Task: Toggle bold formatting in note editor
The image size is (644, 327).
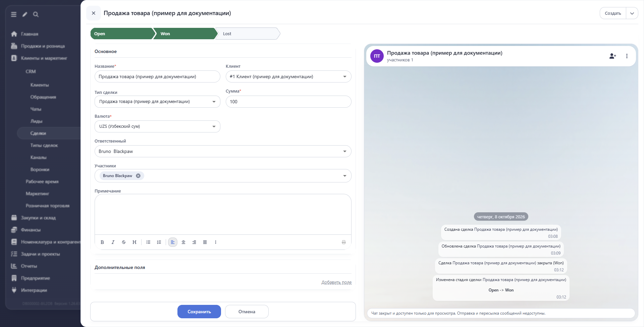Action: pyautogui.click(x=102, y=242)
